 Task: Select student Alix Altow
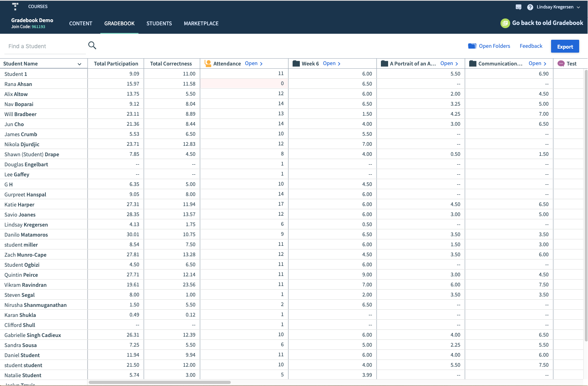pyautogui.click(x=16, y=94)
